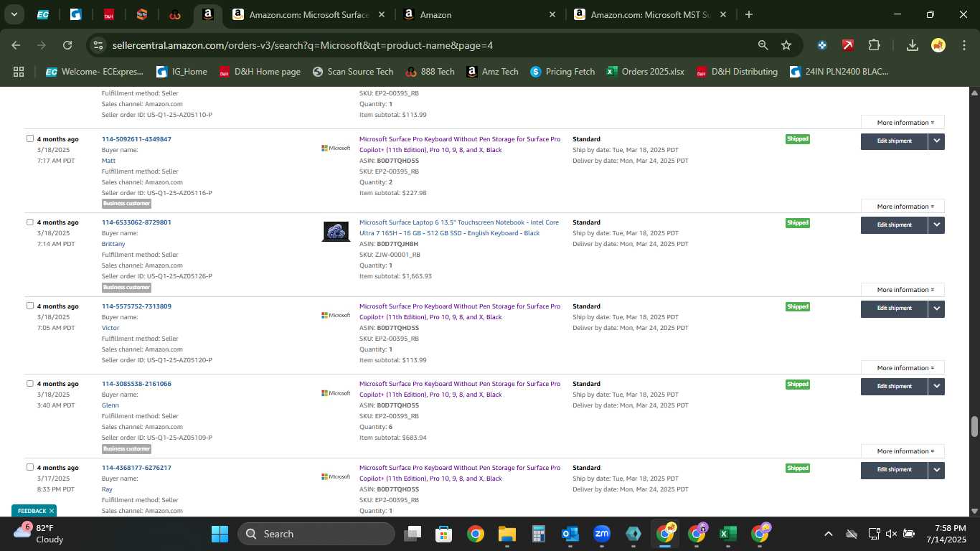
Task: Reload the Seller Central page
Action: click(x=67, y=45)
